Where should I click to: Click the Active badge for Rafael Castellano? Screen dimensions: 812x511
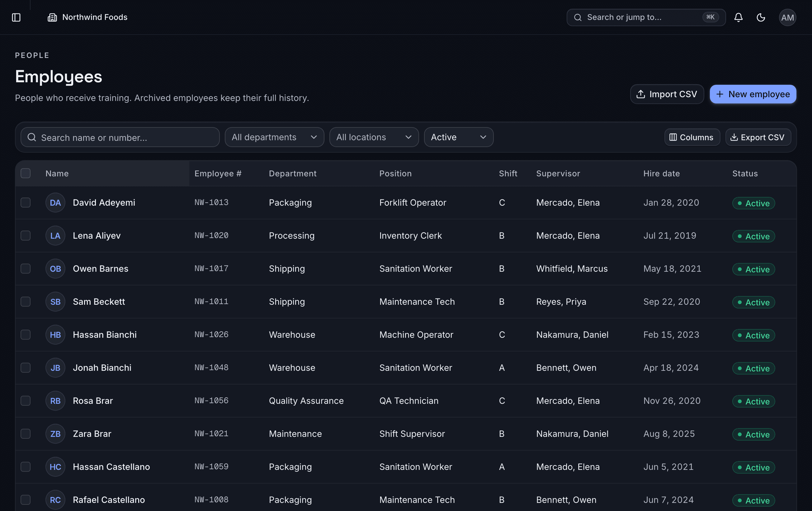point(753,500)
